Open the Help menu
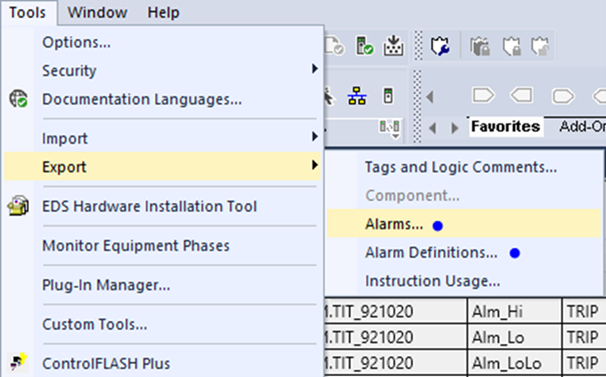This screenshot has width=606, height=377. tap(163, 12)
